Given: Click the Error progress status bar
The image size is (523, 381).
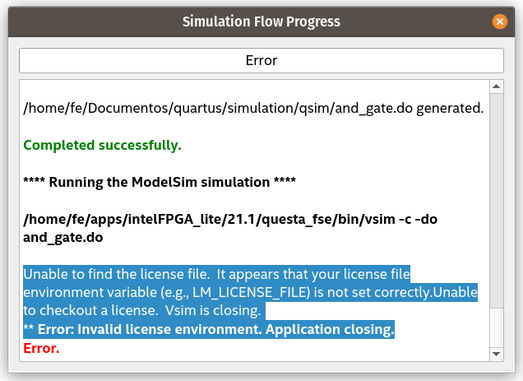Looking at the screenshot, I should (261, 60).
